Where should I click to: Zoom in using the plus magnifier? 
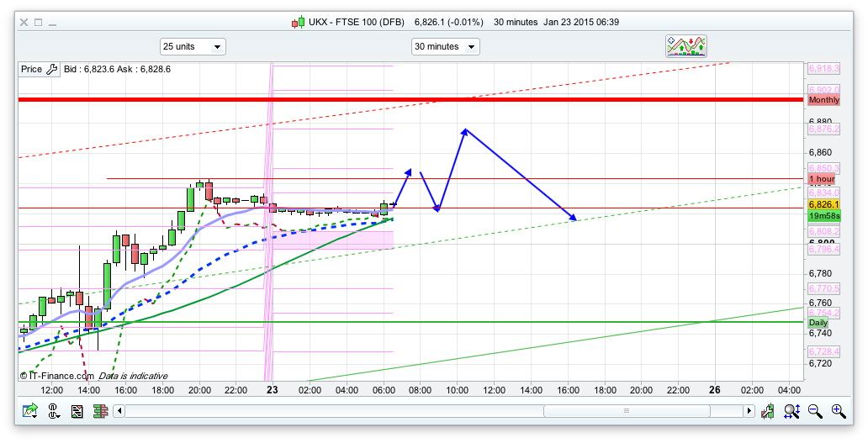838,411
